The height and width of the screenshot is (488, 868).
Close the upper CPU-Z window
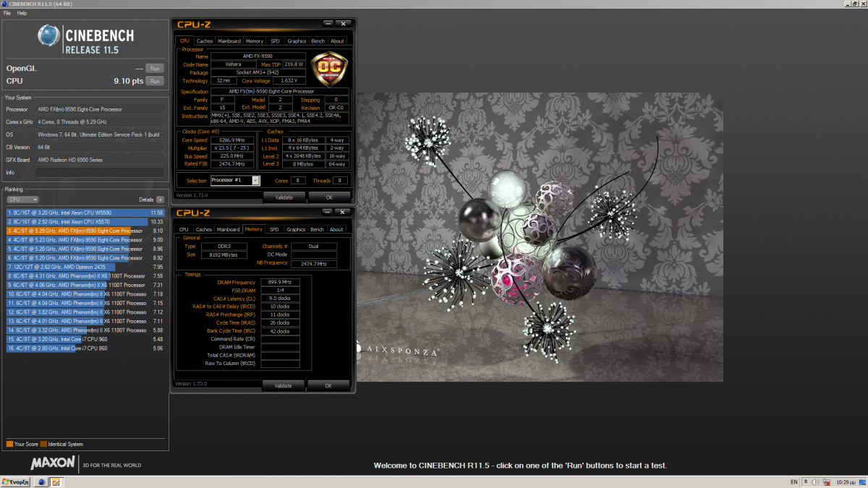point(344,24)
